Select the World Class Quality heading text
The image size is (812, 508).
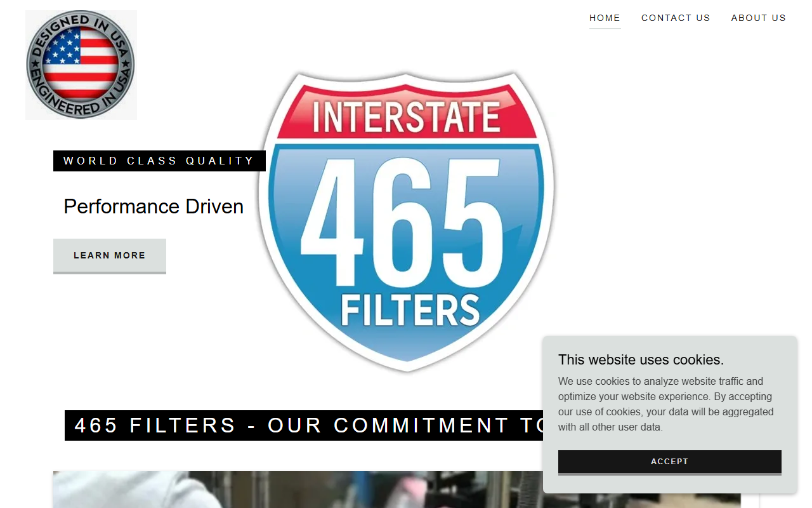point(159,161)
